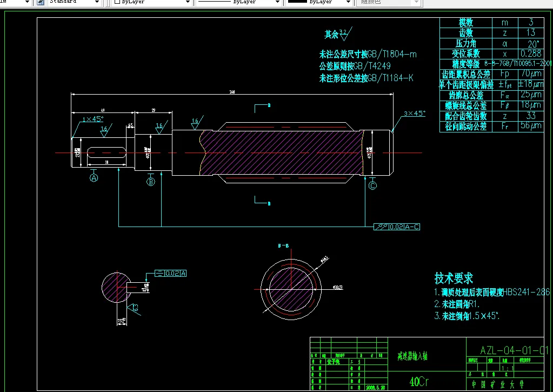
Task: Click the Fp symbol in the gear table
Action: click(505, 75)
